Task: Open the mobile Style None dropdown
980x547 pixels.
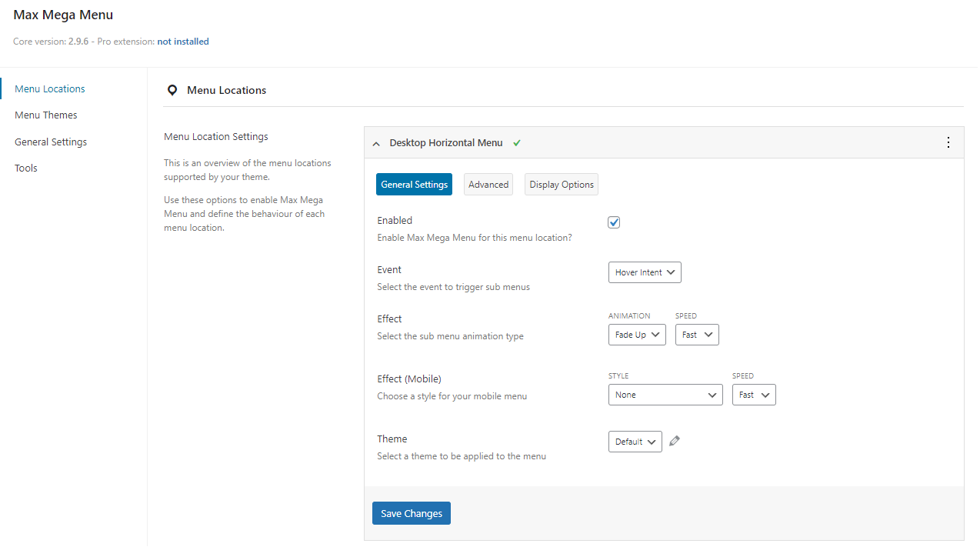Action: tap(665, 395)
